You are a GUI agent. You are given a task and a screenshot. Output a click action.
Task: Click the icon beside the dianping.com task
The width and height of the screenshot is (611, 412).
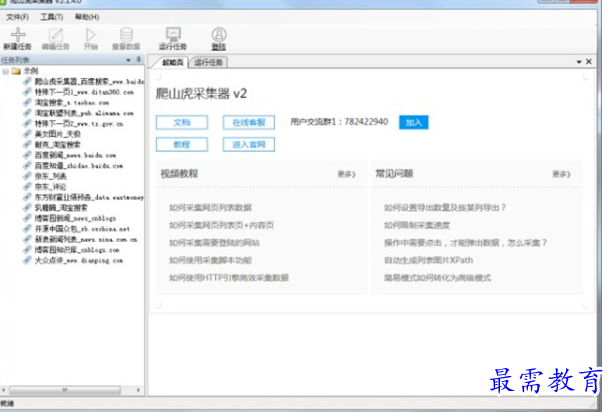(27, 260)
